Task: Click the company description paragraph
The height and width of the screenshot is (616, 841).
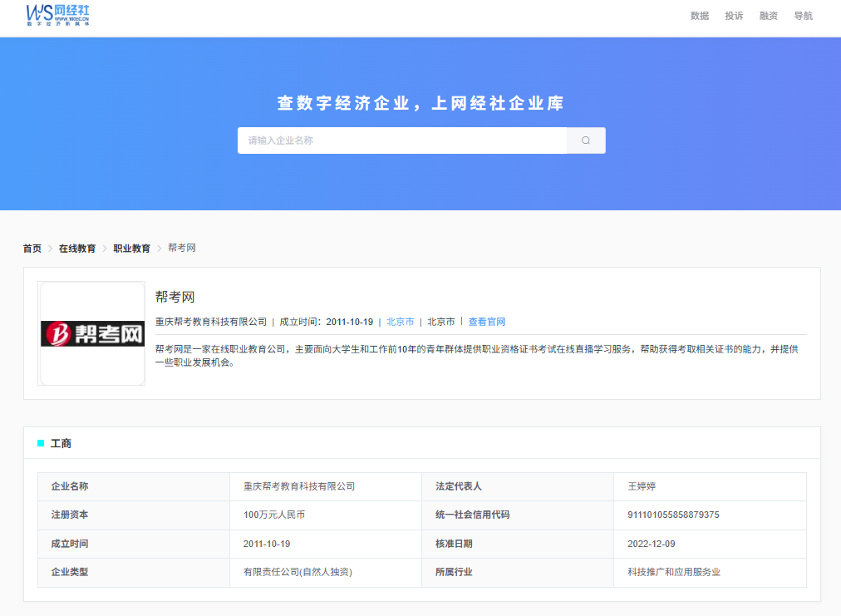Action: point(477,356)
